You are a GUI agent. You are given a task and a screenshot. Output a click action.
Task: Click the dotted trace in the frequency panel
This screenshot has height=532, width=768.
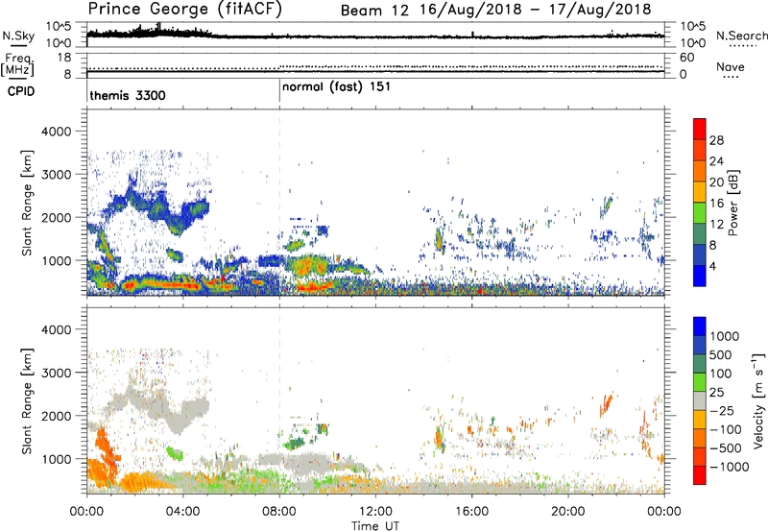pos(375,66)
